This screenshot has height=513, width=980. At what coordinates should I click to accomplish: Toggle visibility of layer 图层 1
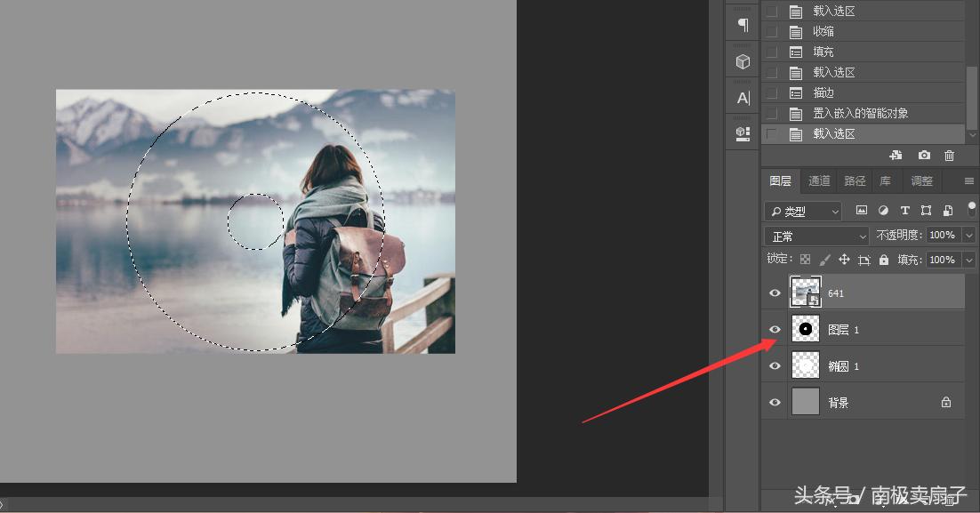click(x=775, y=329)
